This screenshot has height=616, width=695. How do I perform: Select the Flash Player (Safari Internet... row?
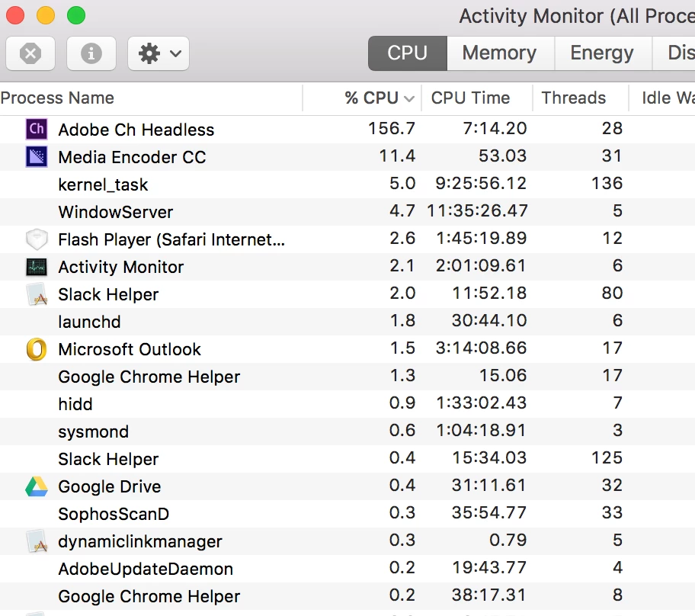[x=347, y=239]
